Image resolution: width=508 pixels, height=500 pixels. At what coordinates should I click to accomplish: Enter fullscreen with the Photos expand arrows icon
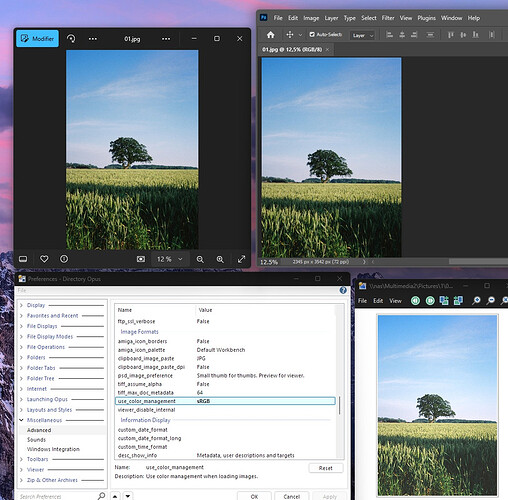[241, 259]
